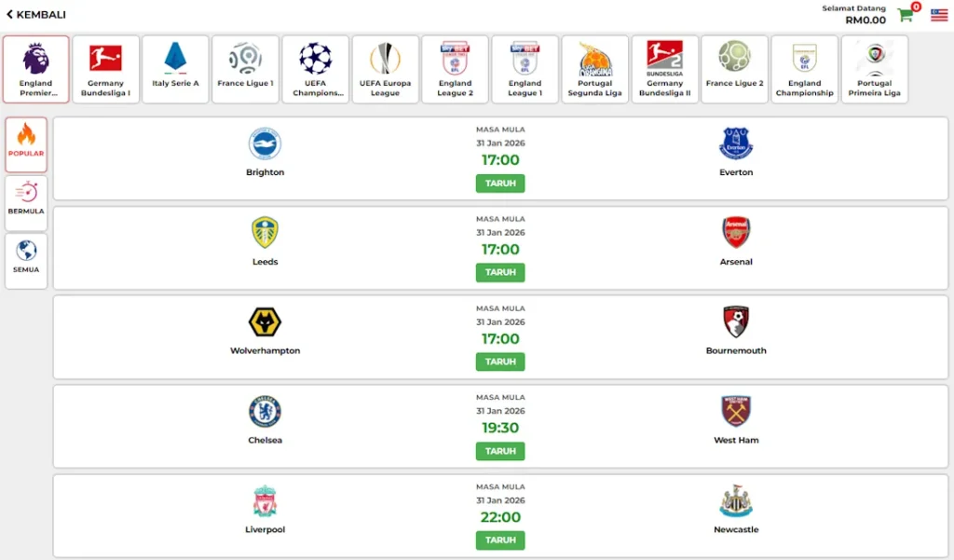Open the Portugal Primeira Liga tab
Image resolution: width=954 pixels, height=560 pixels.
874,69
